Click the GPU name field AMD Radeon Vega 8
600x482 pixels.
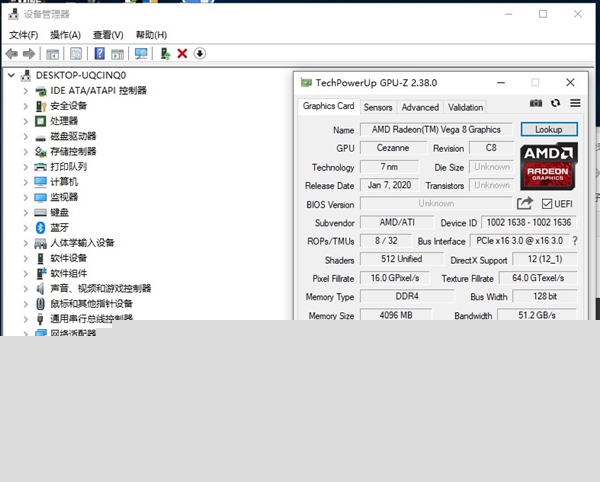click(436, 130)
